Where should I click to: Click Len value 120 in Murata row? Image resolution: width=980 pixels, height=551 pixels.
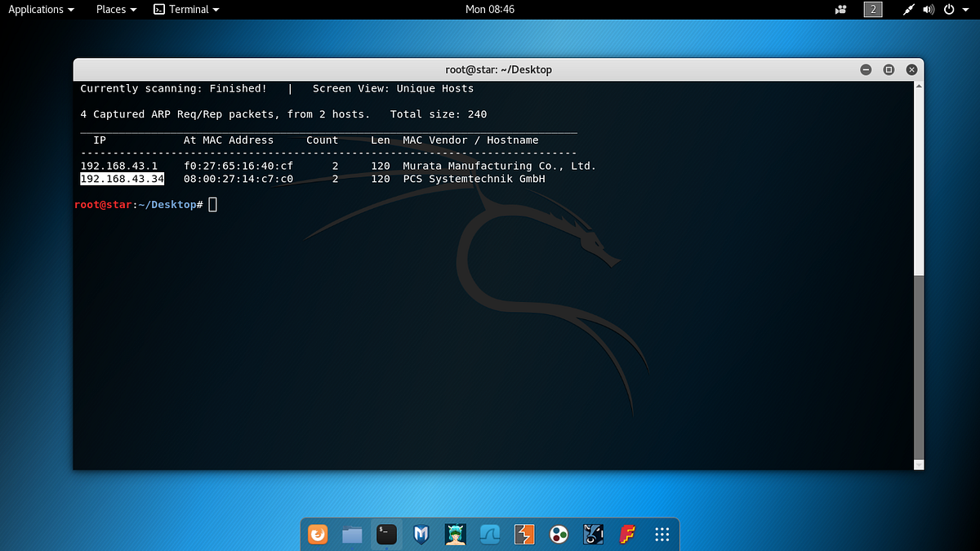click(381, 166)
